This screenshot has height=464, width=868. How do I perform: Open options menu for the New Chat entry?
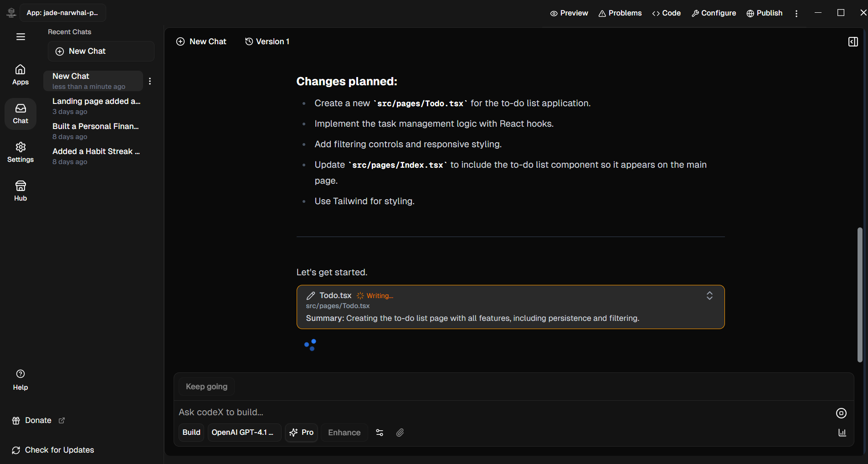[x=150, y=81]
